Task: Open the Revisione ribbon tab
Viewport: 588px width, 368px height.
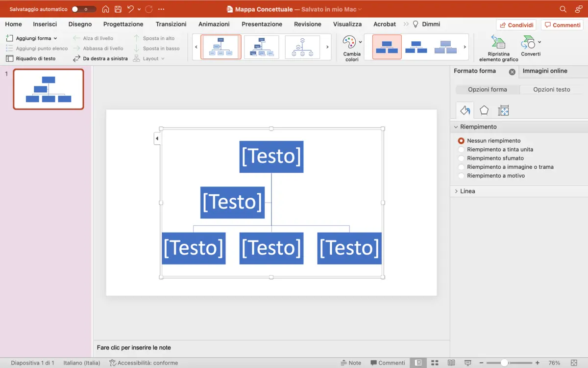Action: pyautogui.click(x=307, y=24)
